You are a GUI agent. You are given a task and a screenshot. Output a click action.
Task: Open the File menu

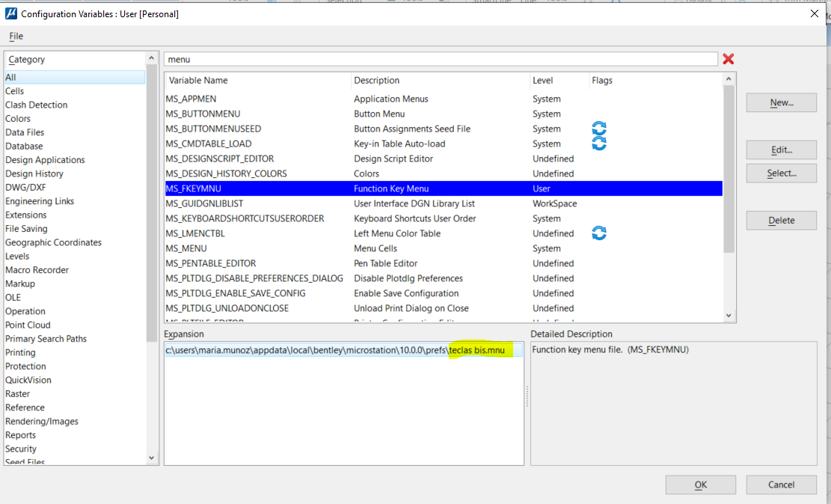[16, 36]
